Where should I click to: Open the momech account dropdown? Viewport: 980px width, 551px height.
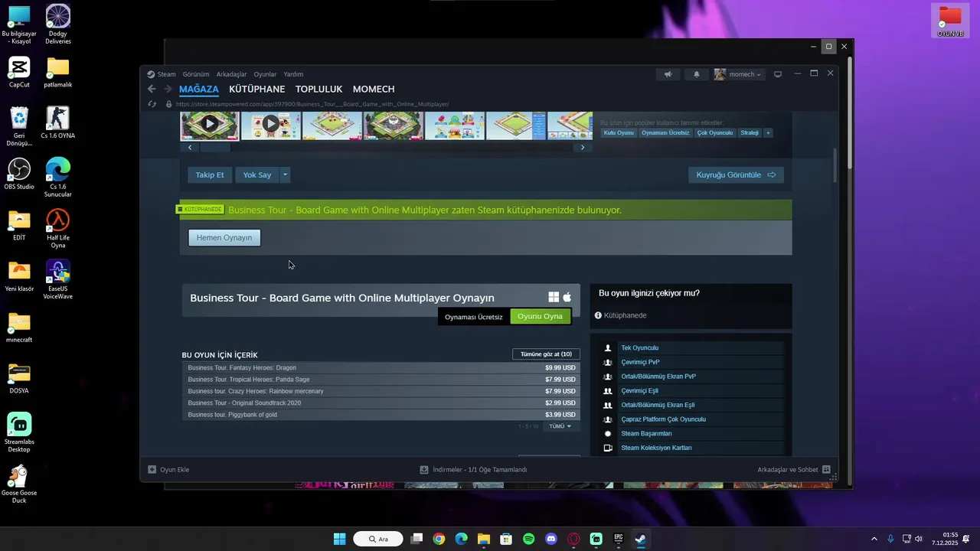(x=738, y=74)
